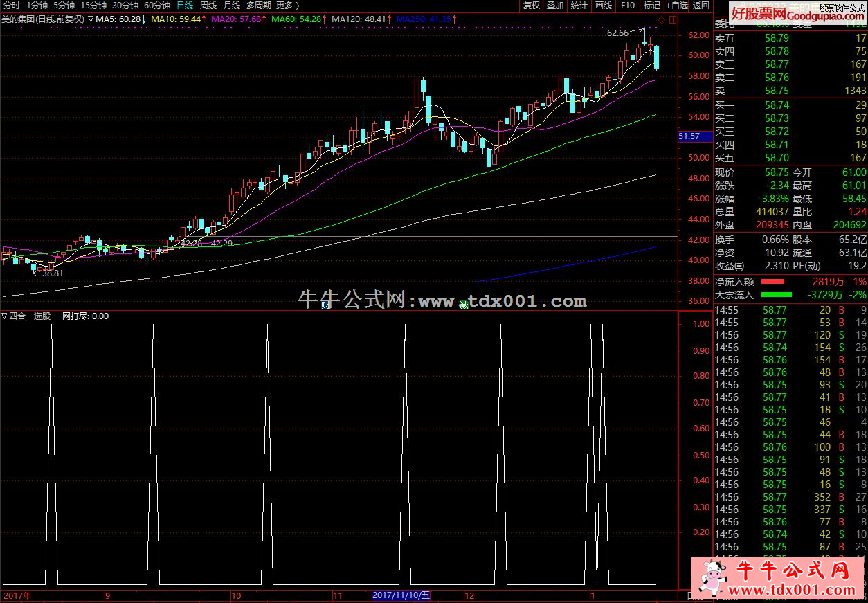Click the 收益 2.310 value

point(776,266)
